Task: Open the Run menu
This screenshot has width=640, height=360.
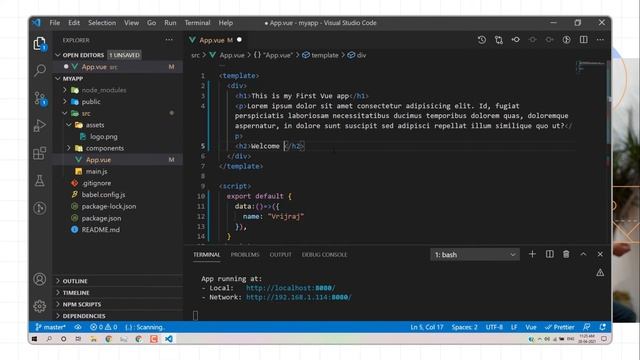Action: [x=170, y=23]
